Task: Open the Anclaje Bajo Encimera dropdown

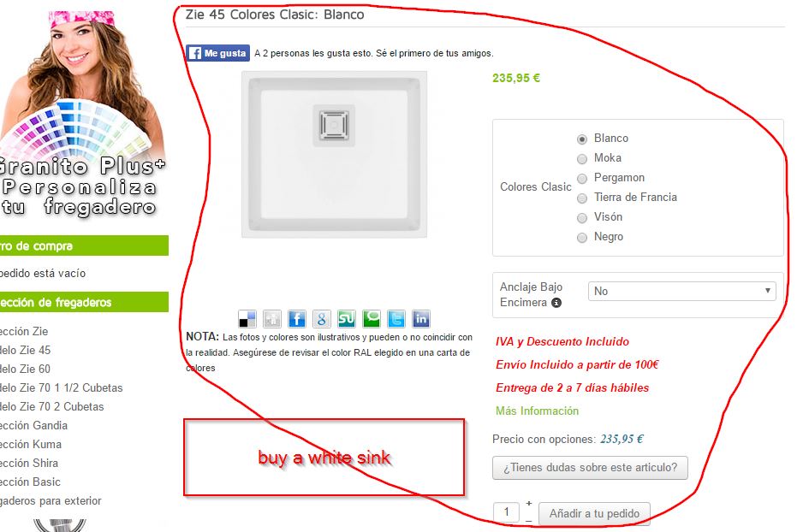Action: [x=682, y=292]
